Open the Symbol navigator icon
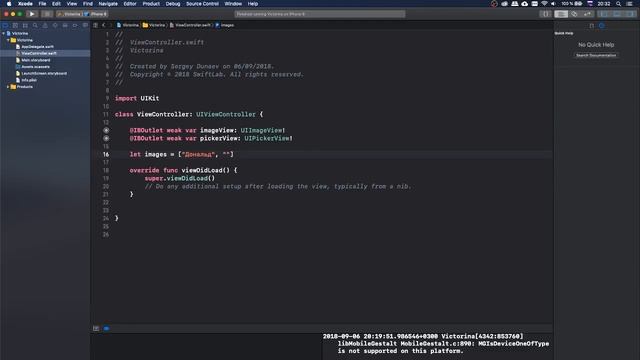This screenshot has height=360, width=640. pos(25,25)
